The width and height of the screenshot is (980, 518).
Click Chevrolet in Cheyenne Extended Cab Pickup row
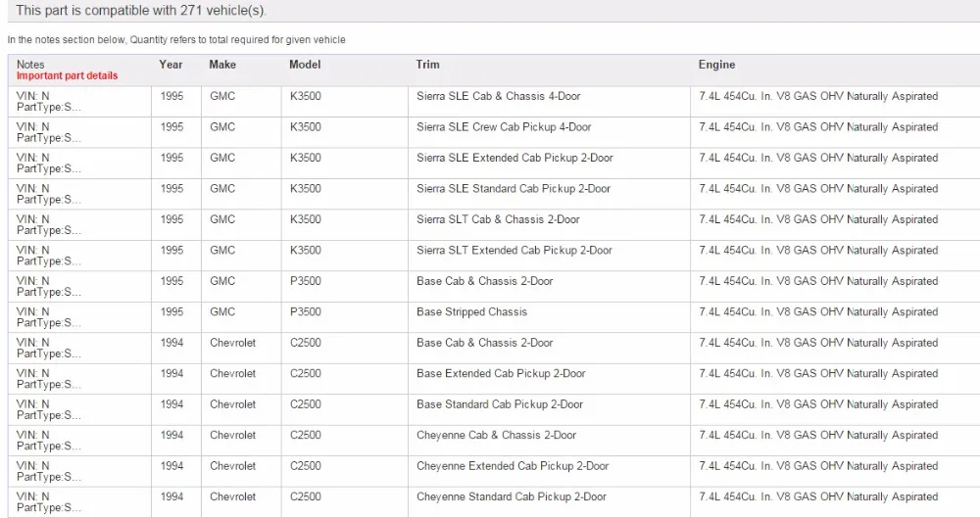[x=232, y=466]
